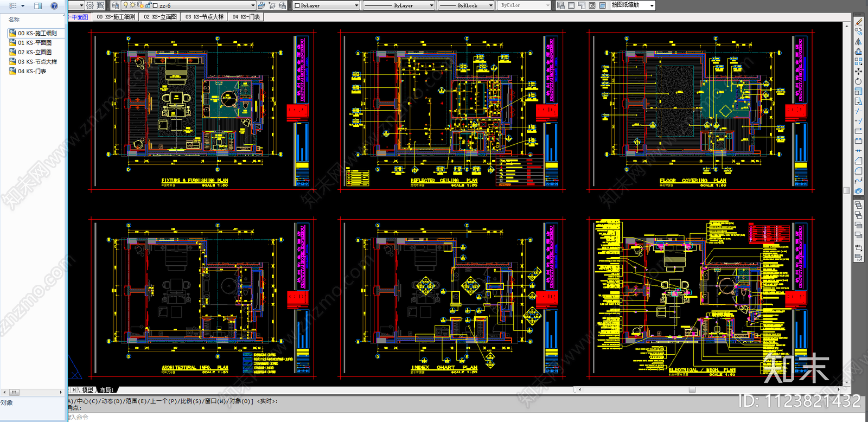The image size is (868, 422).
Task: Select 02 KS-立面图 in the sheet list
Action: tap(34, 52)
